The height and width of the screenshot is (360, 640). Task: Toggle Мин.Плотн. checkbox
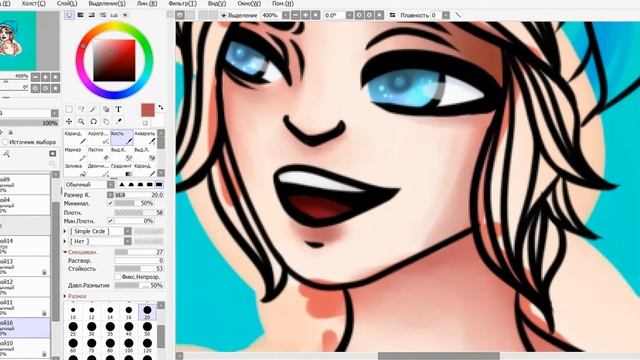point(110,221)
